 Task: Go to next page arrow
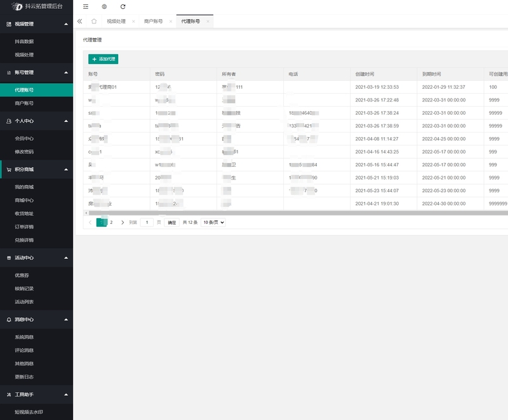pyautogui.click(x=123, y=223)
